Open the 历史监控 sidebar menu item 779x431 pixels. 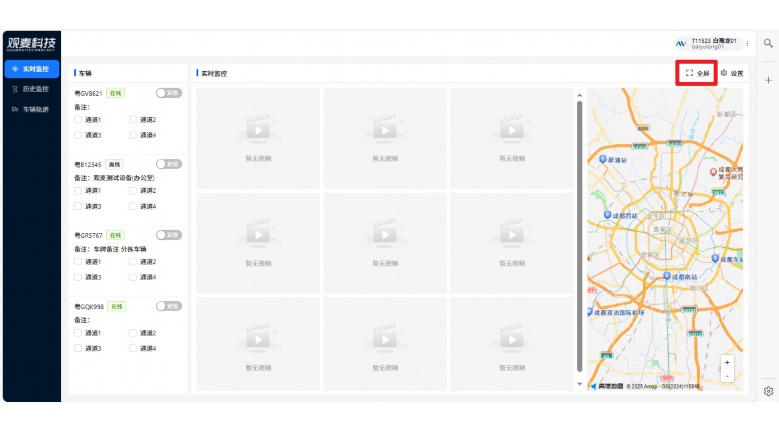point(32,89)
